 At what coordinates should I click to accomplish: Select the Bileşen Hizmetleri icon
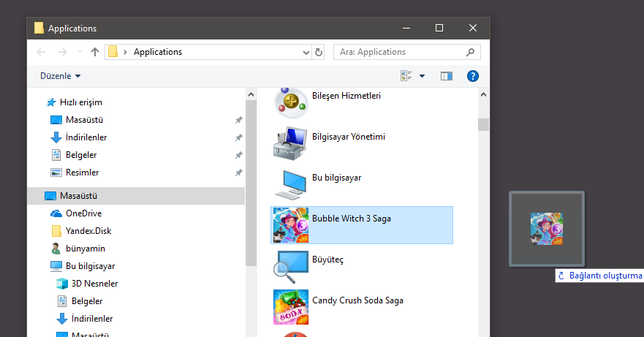(290, 102)
